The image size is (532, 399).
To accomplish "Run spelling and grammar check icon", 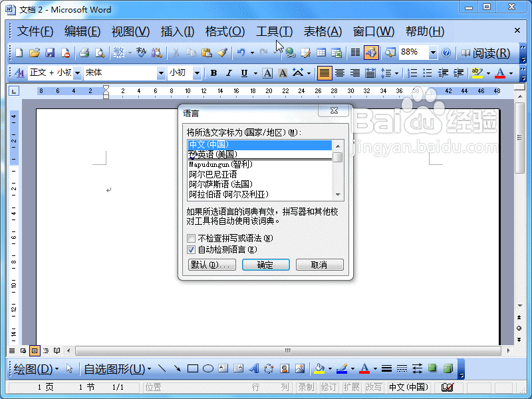I will point(141,53).
